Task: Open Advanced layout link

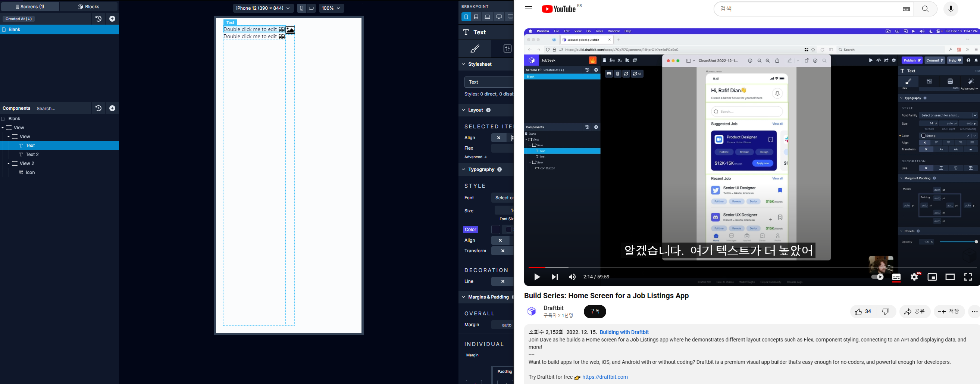Action: (x=476, y=157)
